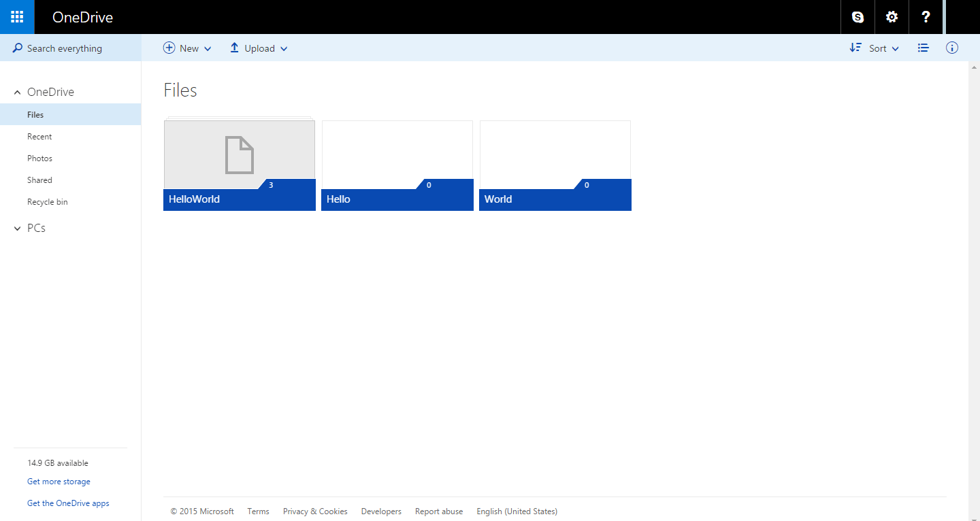
Task: Click the Upload arrow icon
Action: [x=234, y=48]
